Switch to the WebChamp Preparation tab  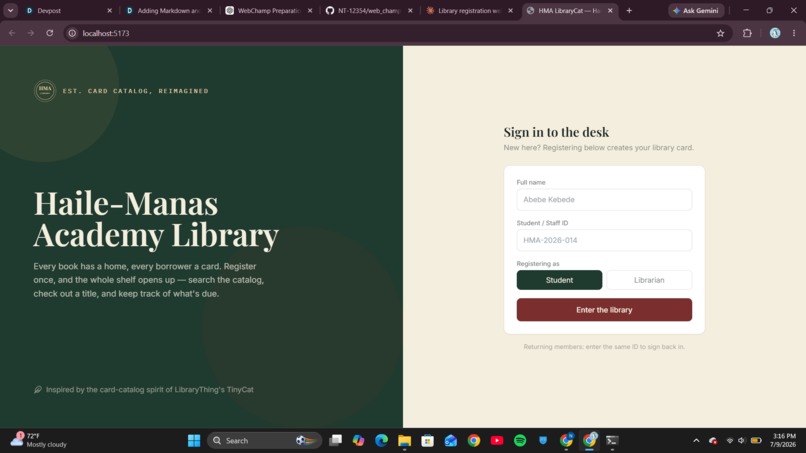[268, 10]
